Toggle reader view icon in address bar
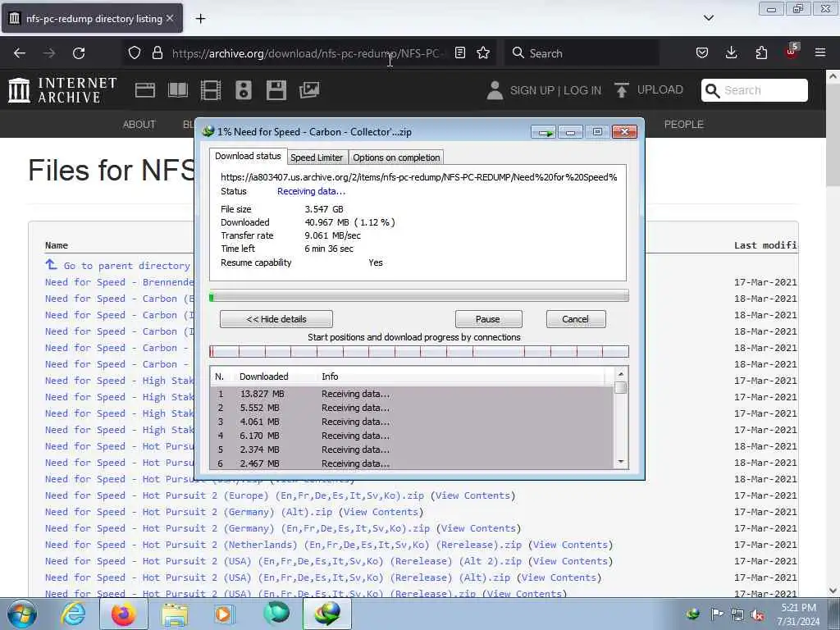This screenshot has height=630, width=840. (x=460, y=53)
